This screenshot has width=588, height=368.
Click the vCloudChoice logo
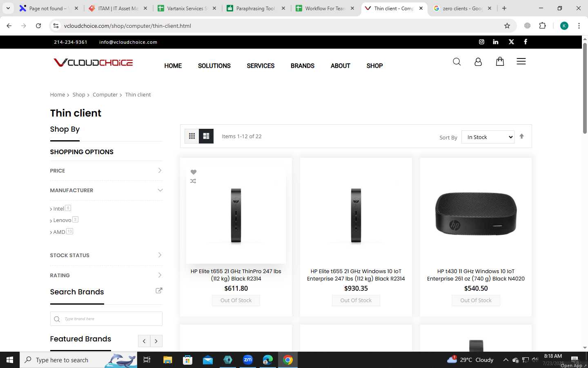point(93,63)
